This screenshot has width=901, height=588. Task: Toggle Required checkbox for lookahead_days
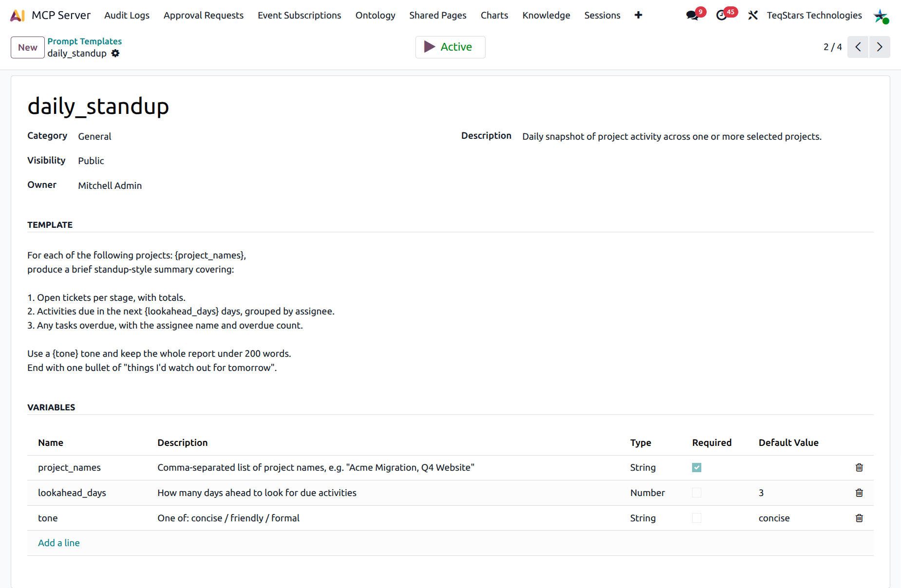pyautogui.click(x=696, y=493)
